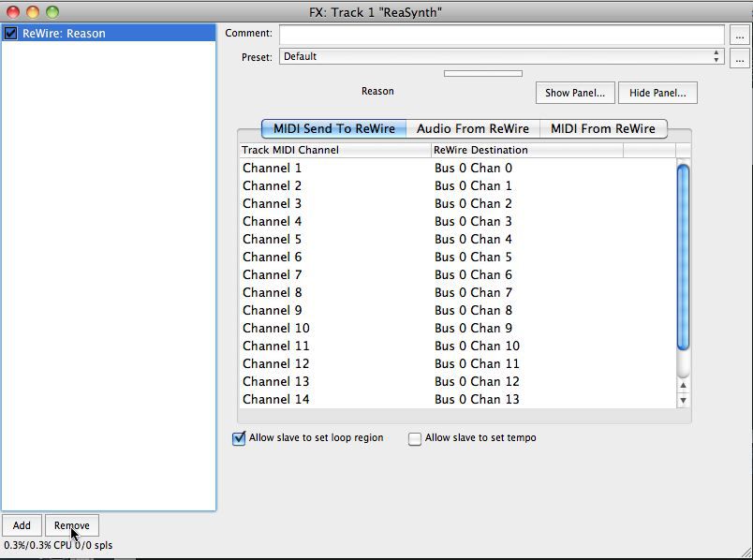Open the Preset dropdown showing Default
The width and height of the screenshot is (753, 560).
501,57
